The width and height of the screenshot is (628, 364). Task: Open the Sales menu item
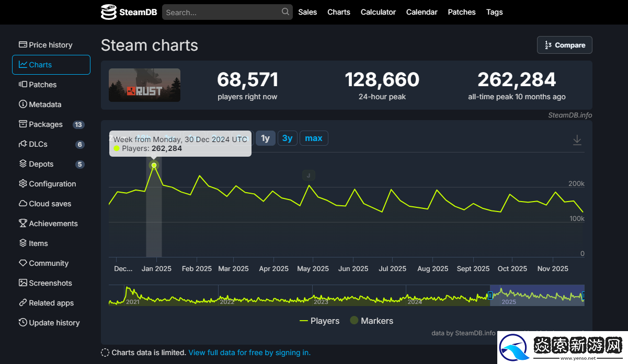307,12
